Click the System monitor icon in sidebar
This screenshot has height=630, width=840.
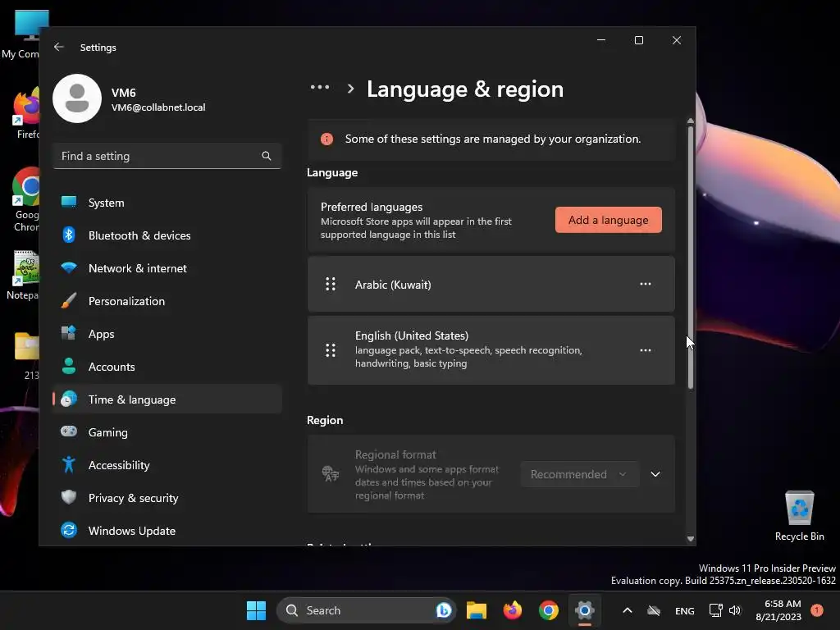point(69,202)
